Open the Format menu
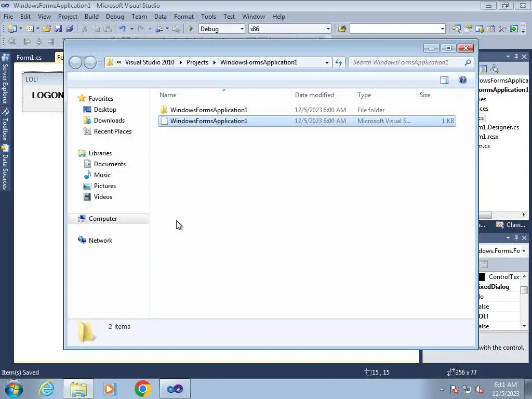The image size is (532, 399). (x=183, y=16)
